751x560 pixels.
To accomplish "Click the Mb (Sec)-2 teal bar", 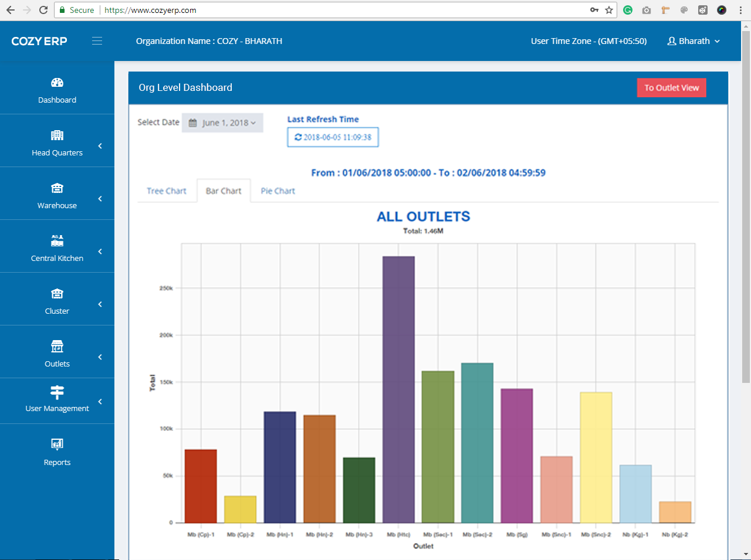I will 478,443.
